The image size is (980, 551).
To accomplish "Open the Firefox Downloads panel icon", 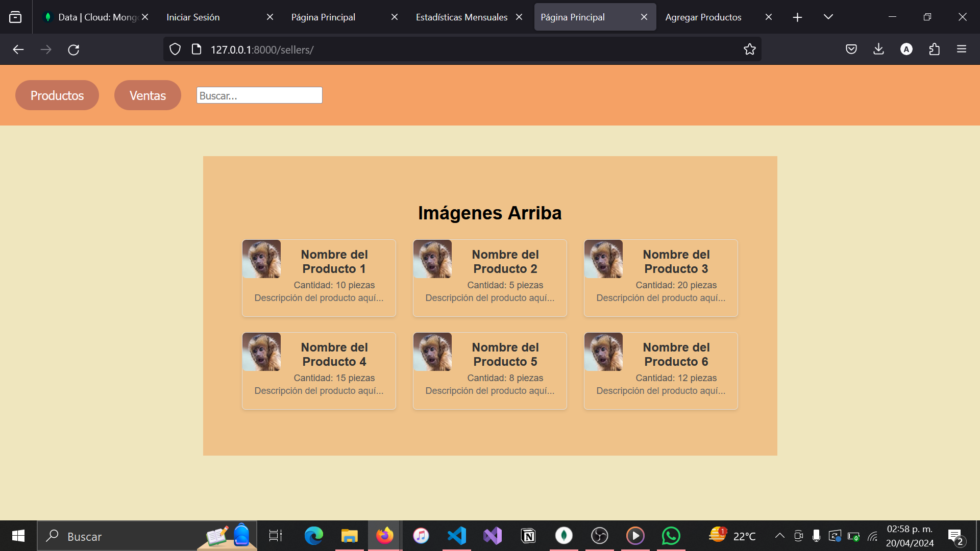I will 878,49.
